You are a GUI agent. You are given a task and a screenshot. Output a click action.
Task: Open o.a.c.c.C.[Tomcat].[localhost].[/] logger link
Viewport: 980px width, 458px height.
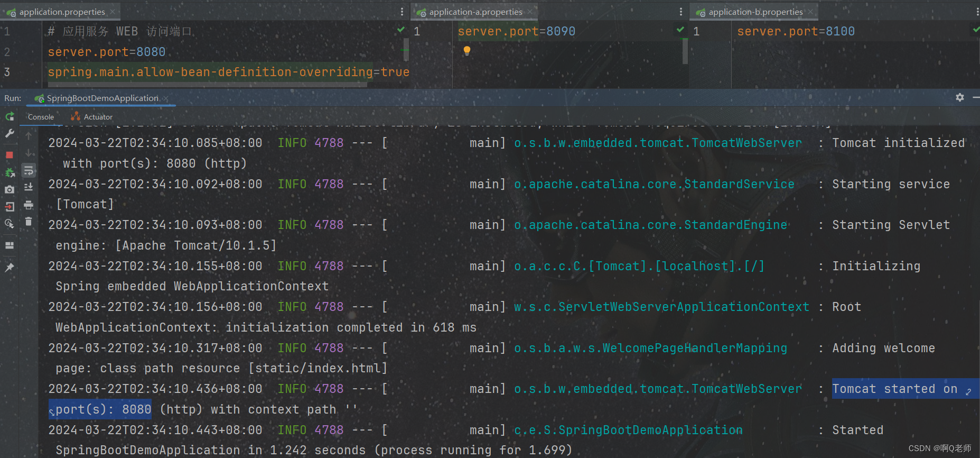click(639, 266)
